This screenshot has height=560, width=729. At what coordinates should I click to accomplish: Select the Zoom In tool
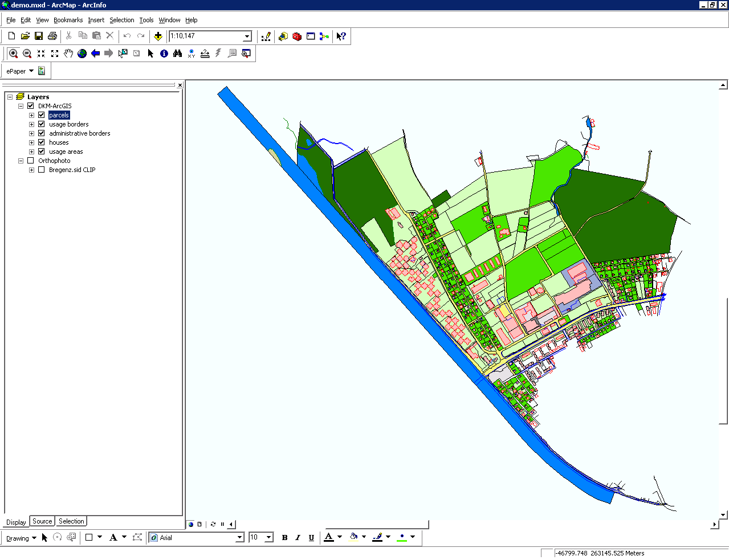13,54
